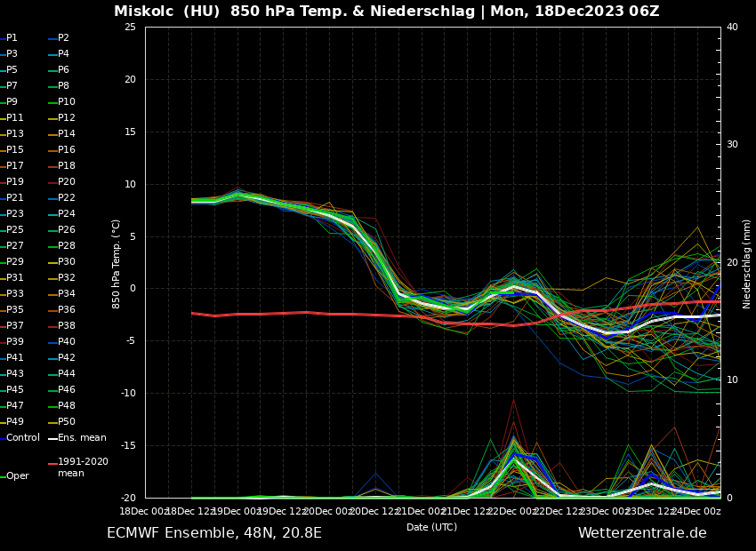
Task: Click the ECMWF Ensemble footer text
Action: click(x=214, y=533)
